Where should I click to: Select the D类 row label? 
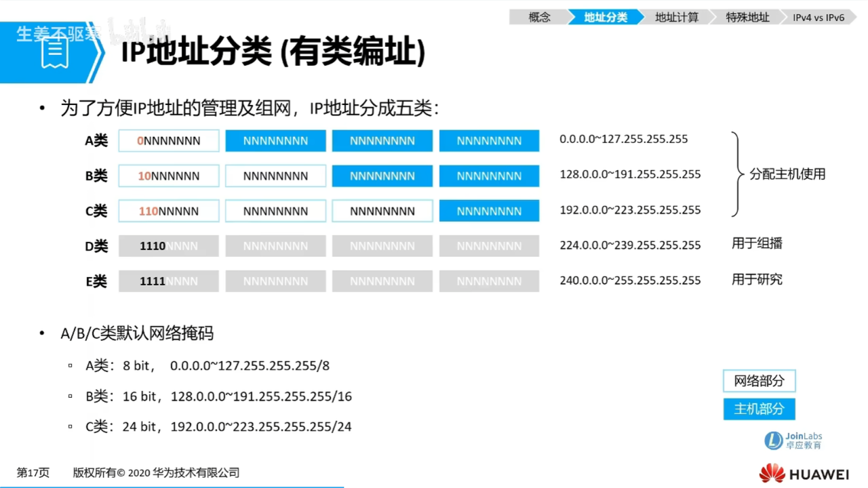[96, 246]
